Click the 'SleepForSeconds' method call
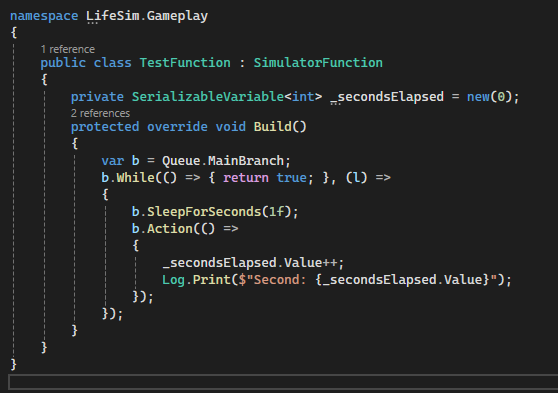Viewport: 558px width, 393px height. tap(204, 212)
